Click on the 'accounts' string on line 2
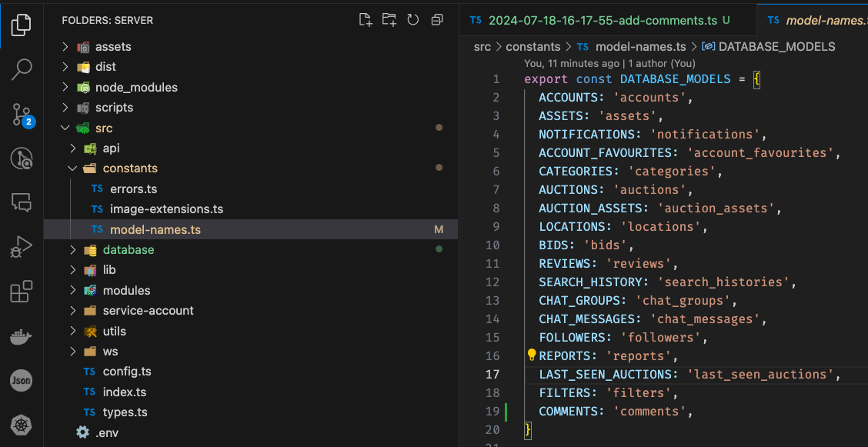The height and width of the screenshot is (447, 868). pos(649,98)
